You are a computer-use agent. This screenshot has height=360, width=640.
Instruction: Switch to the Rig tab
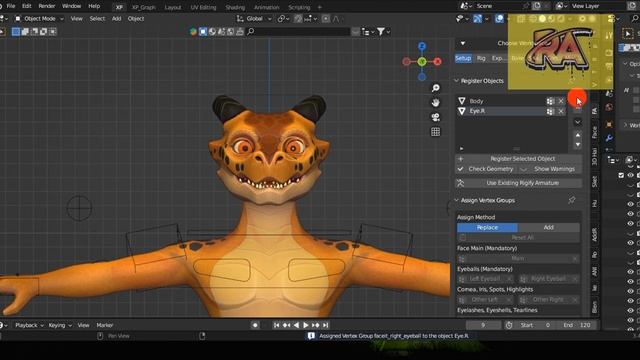pyautogui.click(x=481, y=58)
